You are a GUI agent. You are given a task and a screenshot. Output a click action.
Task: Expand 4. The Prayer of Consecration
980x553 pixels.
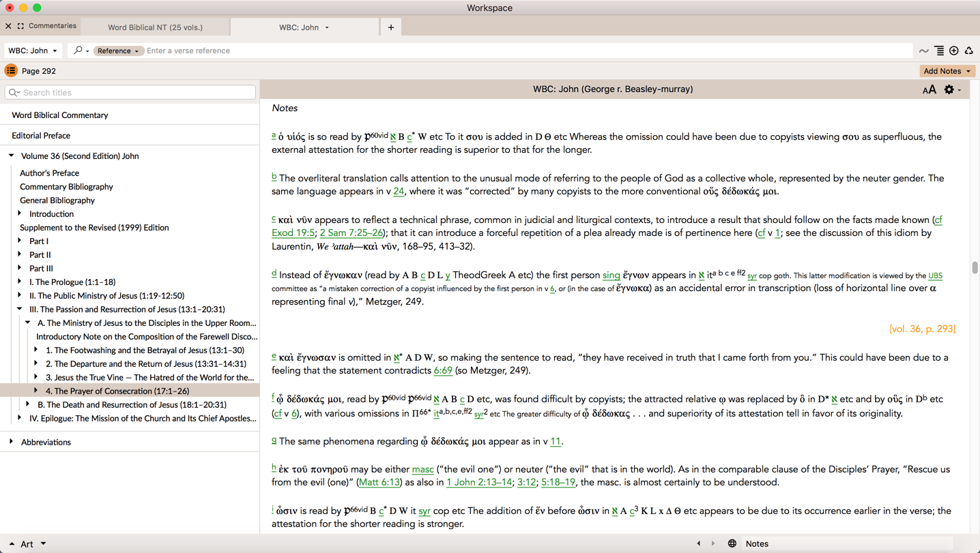pyautogui.click(x=36, y=391)
